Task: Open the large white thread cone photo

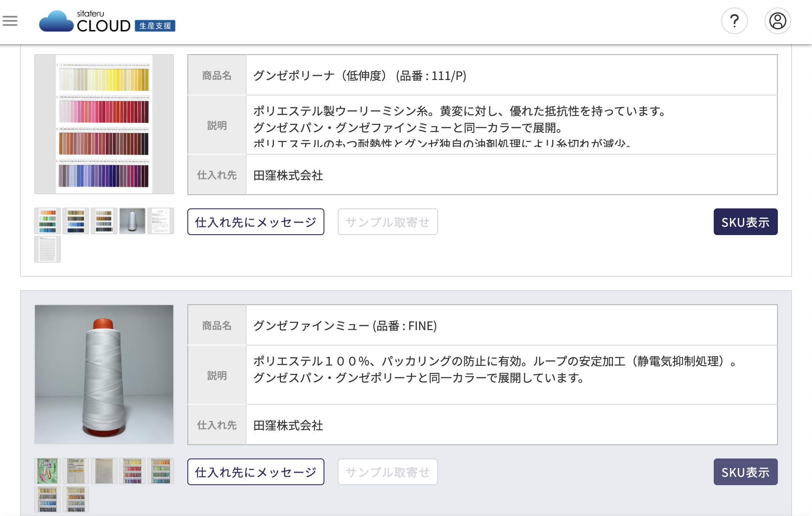Action: [104, 374]
